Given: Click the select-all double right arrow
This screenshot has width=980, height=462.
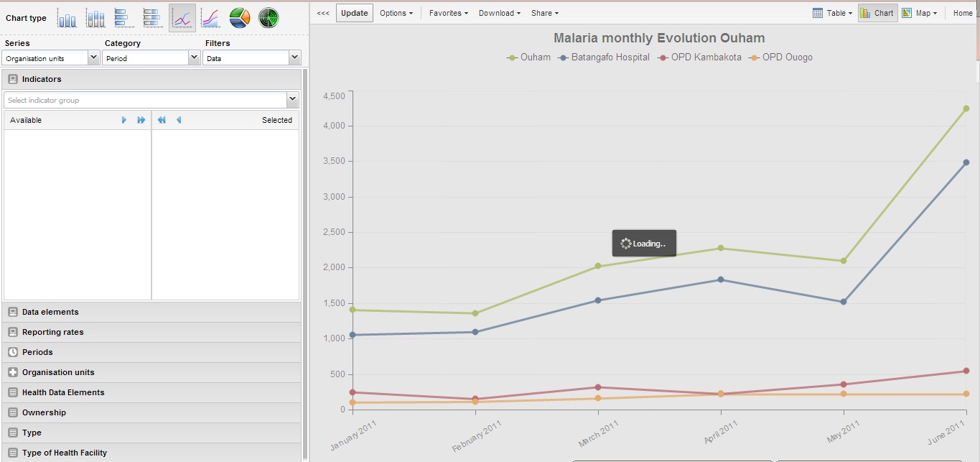Looking at the screenshot, I should pos(141,120).
